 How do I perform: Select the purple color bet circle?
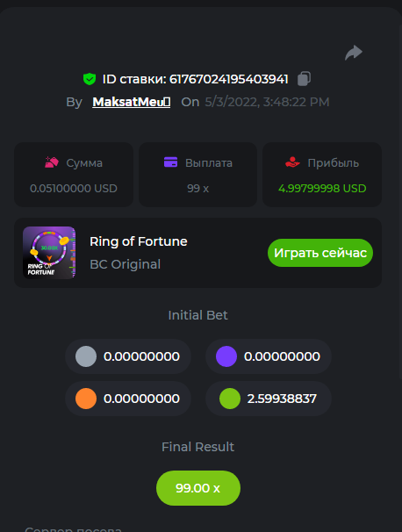(x=226, y=356)
